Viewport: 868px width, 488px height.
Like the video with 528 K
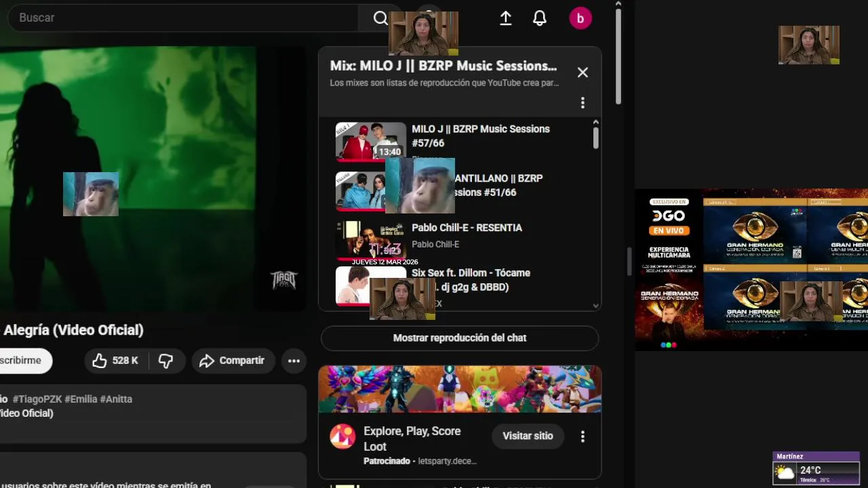click(115, 361)
